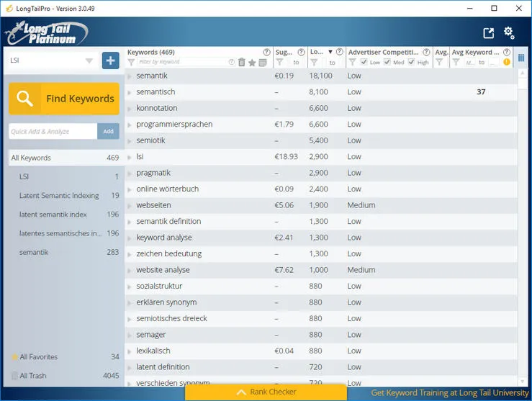Expand the semantik keyword row
Screen dimensions: 532x401
tap(130, 76)
